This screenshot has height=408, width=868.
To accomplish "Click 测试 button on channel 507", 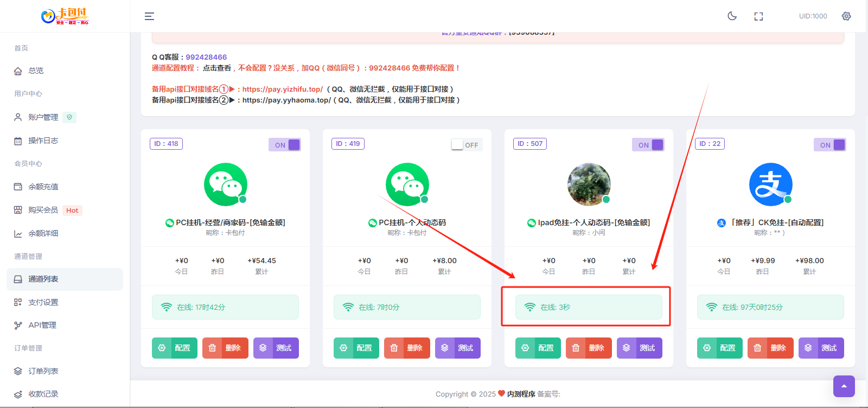I will 640,348.
